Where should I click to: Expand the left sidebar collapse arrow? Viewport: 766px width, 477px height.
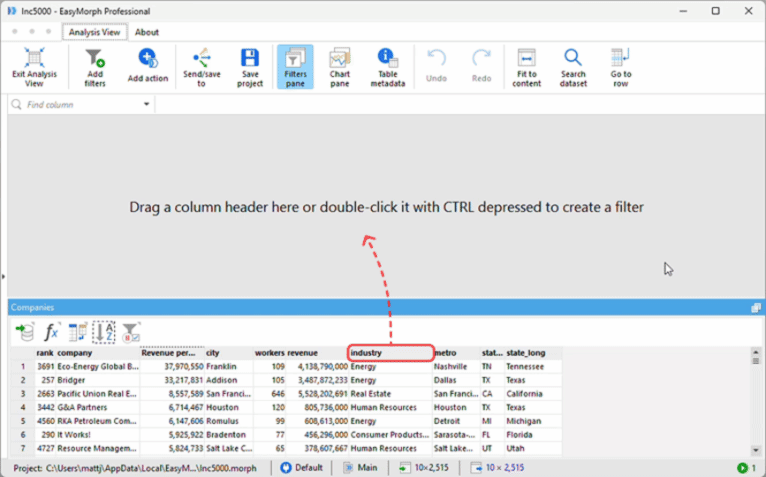coord(3,277)
